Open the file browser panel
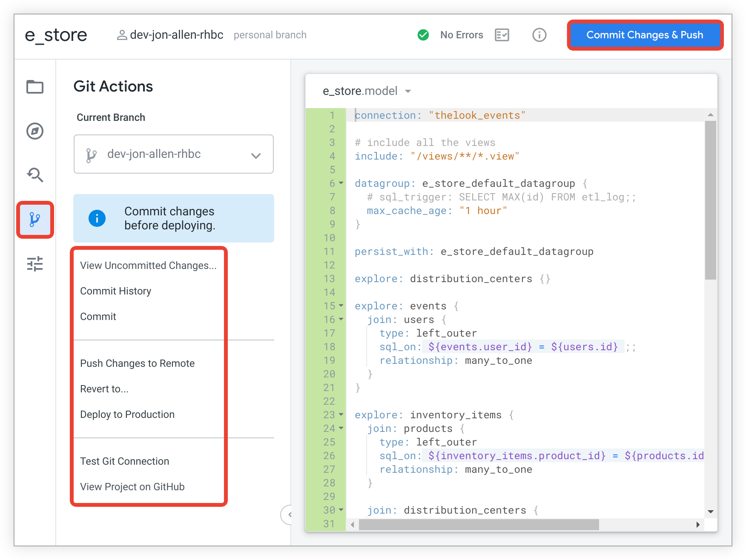746x560 pixels. tap(35, 87)
